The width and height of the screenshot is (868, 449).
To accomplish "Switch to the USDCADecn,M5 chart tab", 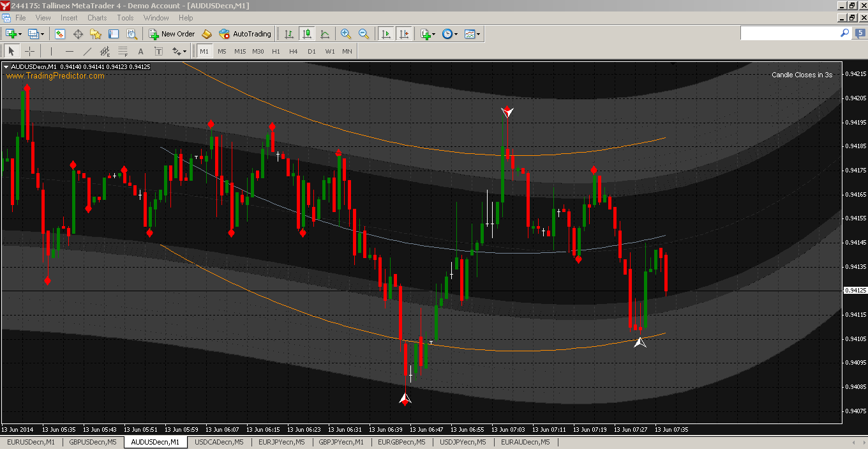I will tap(219, 442).
